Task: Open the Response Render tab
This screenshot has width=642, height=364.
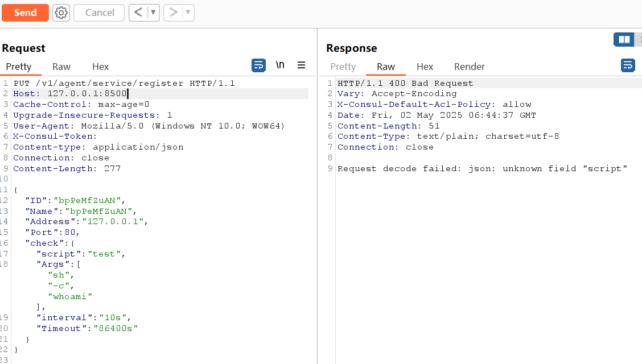Action: (469, 67)
